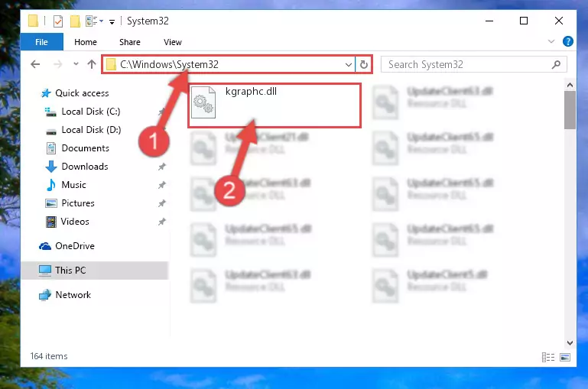Open the recent locations dropdown arrow
Screen dimensions: 588x389
tap(76, 64)
